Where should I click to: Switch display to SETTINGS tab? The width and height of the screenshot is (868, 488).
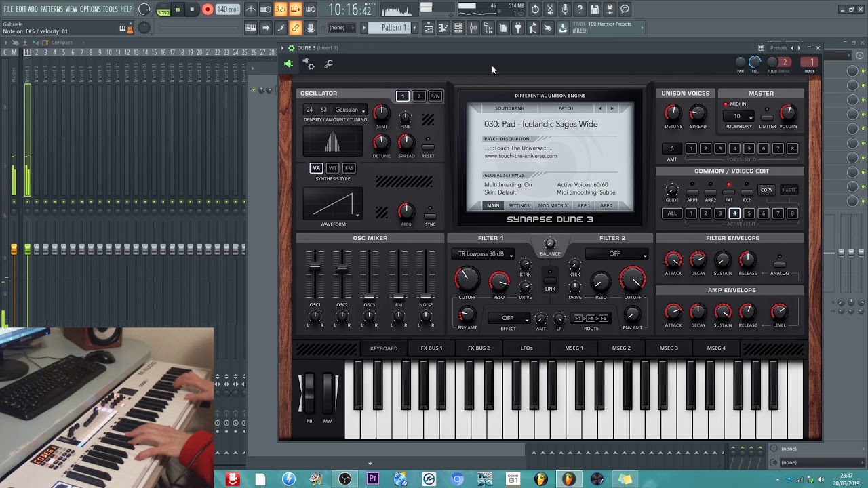click(519, 205)
